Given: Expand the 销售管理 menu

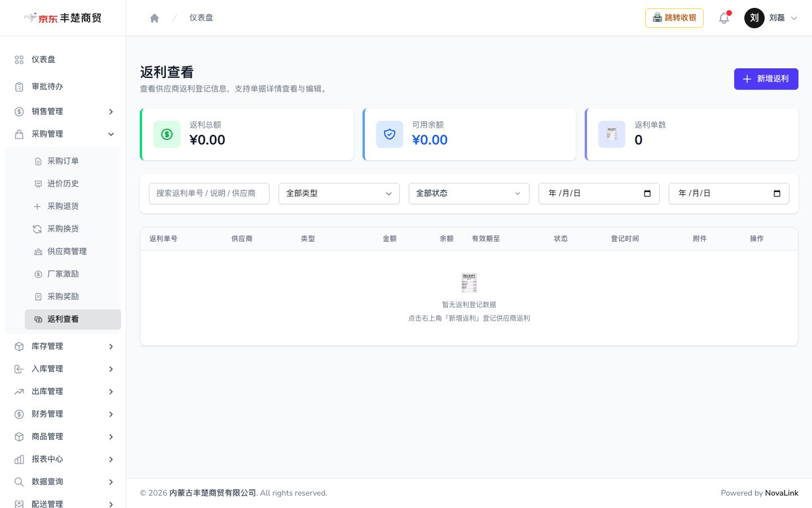Looking at the screenshot, I should point(63,111).
